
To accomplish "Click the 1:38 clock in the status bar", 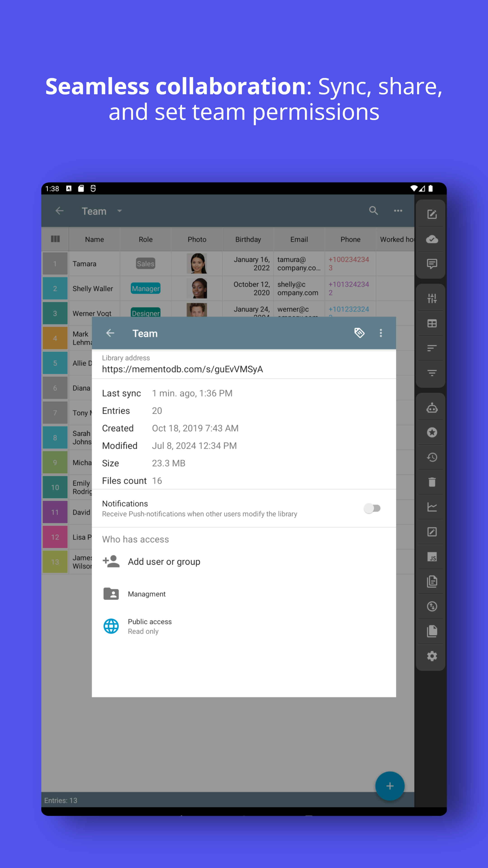I will [x=52, y=189].
